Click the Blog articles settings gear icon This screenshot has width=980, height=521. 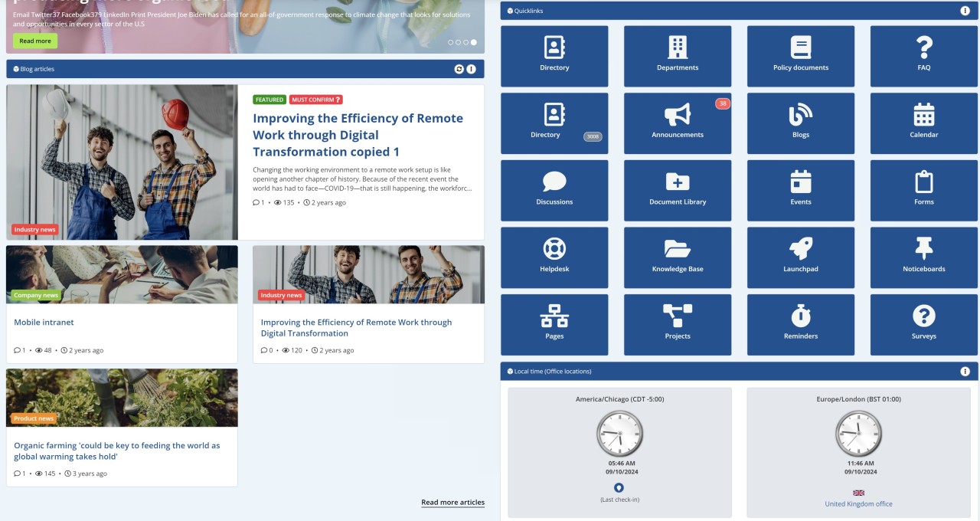[x=459, y=69]
